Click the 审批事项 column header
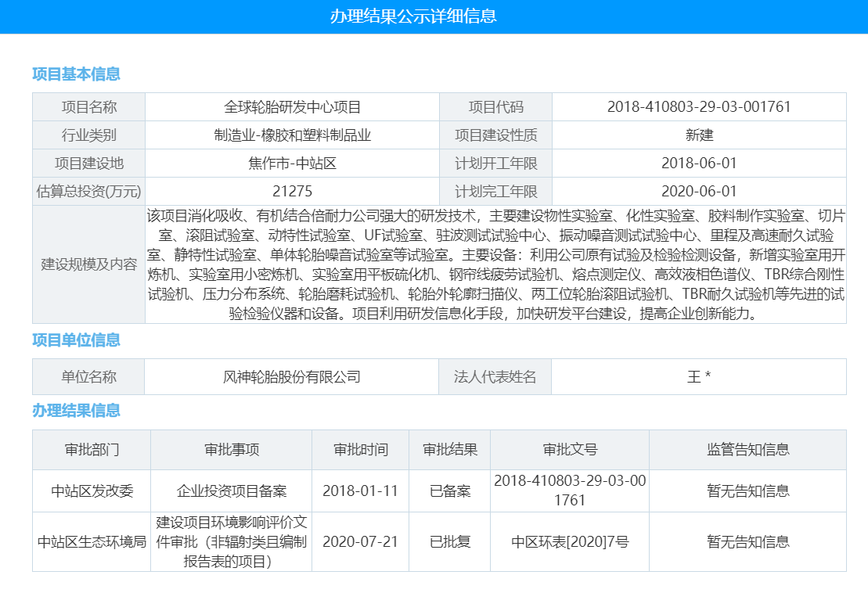This screenshot has width=868, height=593. click(232, 450)
